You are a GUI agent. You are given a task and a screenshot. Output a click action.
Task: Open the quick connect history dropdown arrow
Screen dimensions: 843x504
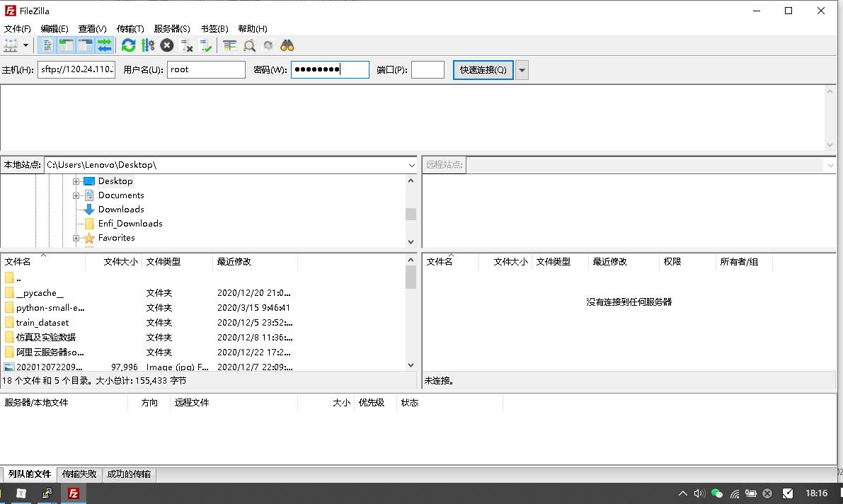click(522, 70)
